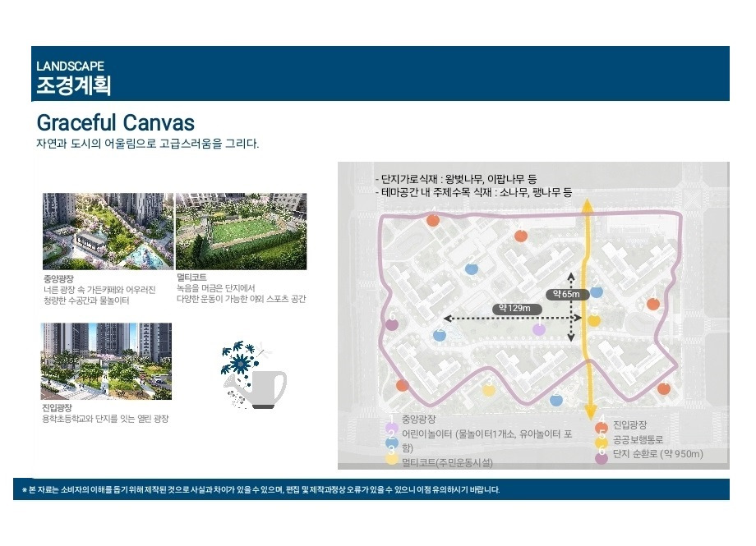Click the 약65m distance label on map
The image size is (756, 546).
pyautogui.click(x=567, y=294)
